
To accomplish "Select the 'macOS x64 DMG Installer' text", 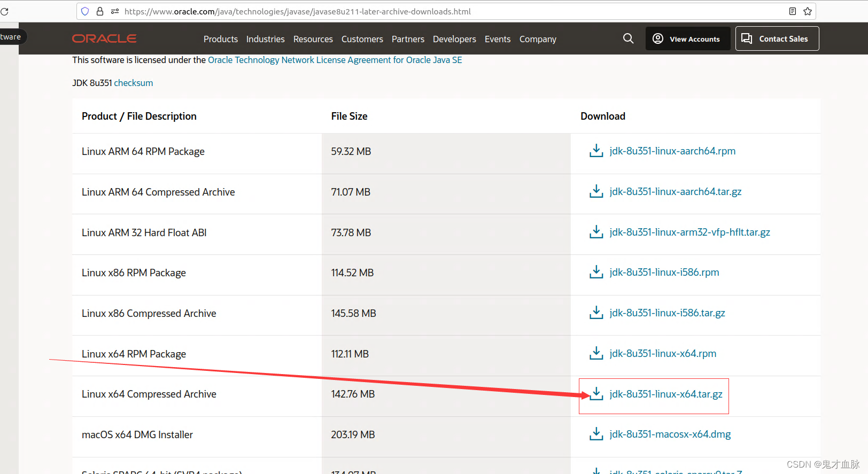I will tap(137, 435).
